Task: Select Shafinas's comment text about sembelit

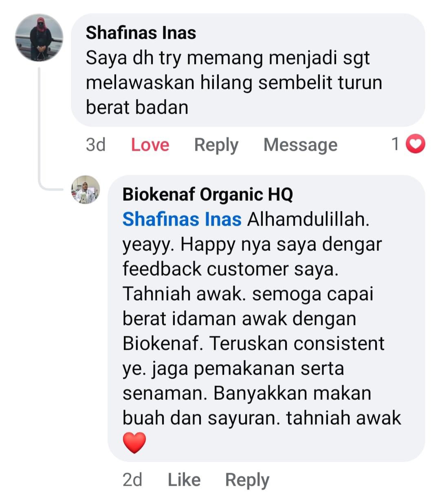Action: tap(234, 83)
